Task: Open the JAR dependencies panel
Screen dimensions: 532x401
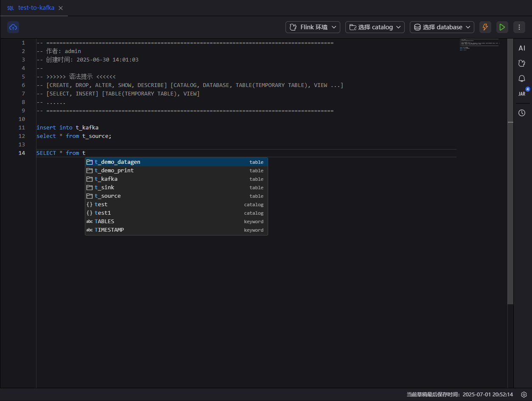Action: click(522, 94)
